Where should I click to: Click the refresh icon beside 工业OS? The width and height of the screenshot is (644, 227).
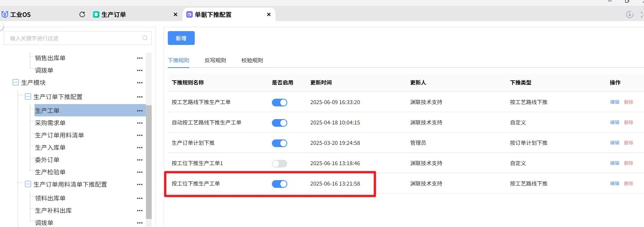(x=82, y=15)
